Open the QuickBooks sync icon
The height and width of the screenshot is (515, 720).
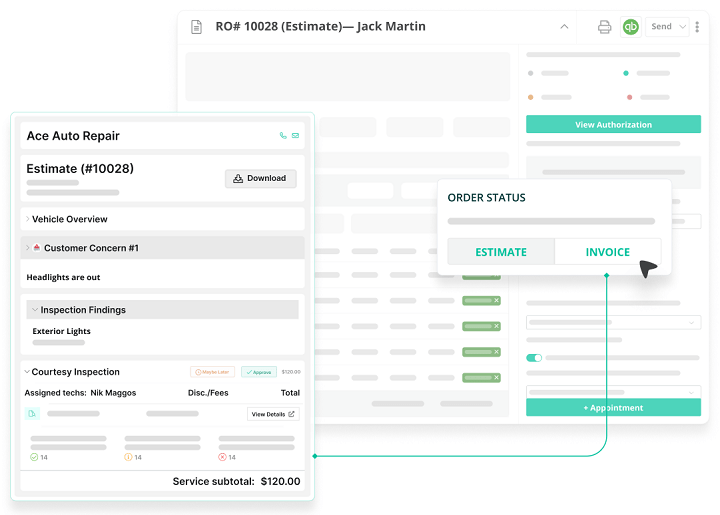pos(630,27)
